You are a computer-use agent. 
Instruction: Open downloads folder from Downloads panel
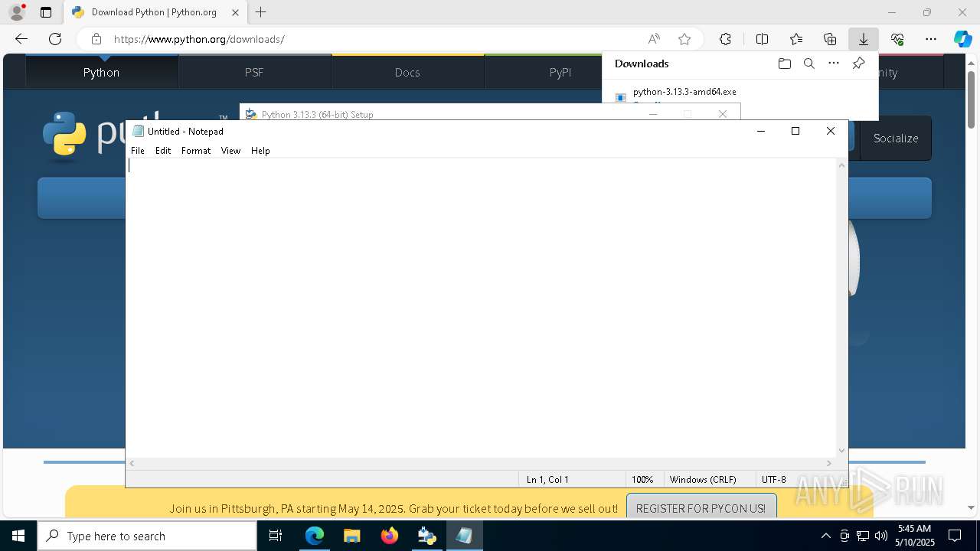click(x=784, y=64)
